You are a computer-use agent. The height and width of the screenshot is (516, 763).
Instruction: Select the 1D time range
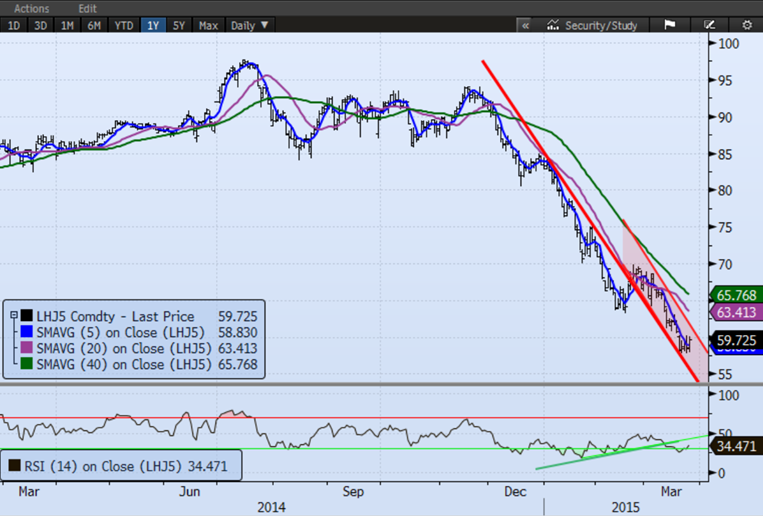coord(14,24)
